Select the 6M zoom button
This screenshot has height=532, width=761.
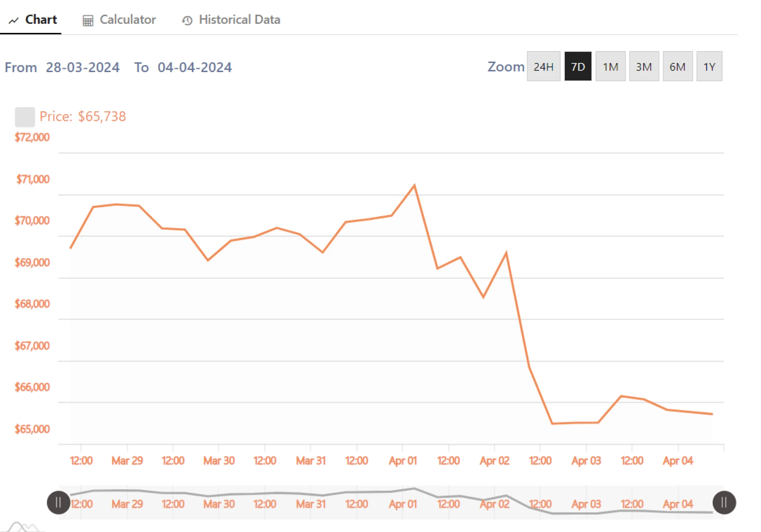coord(677,67)
